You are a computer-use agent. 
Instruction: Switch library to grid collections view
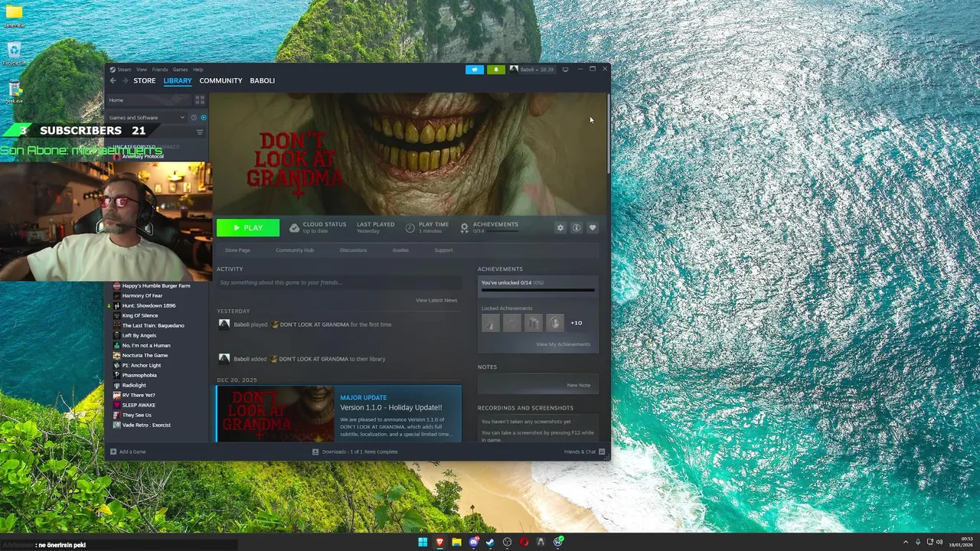[x=200, y=100]
